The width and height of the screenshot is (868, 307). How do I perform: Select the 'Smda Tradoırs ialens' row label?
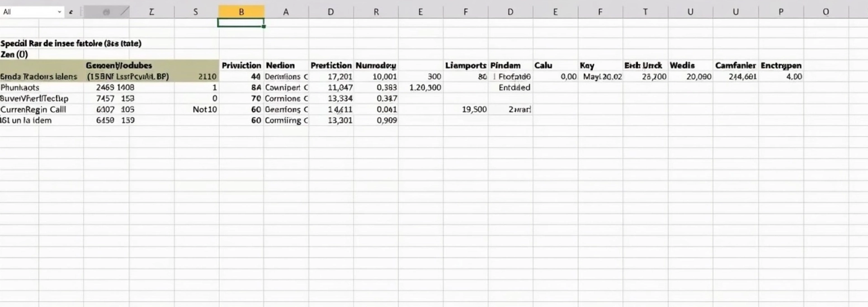[39, 77]
